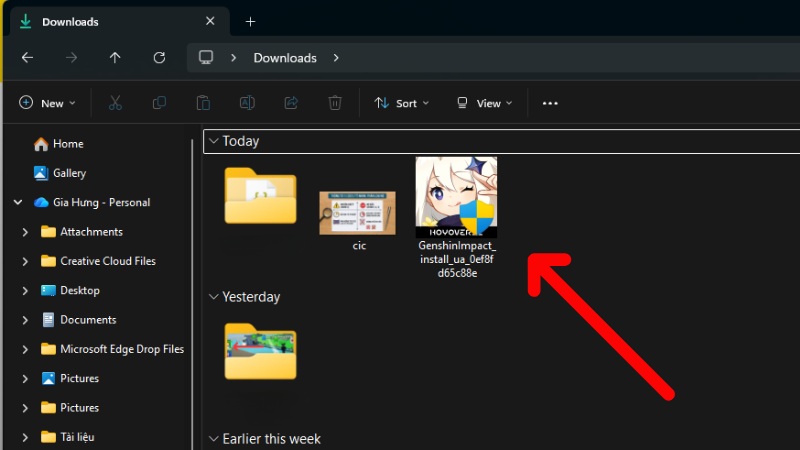Collapse the Yesterday group
Viewport: 800px width, 450px height.
point(213,297)
